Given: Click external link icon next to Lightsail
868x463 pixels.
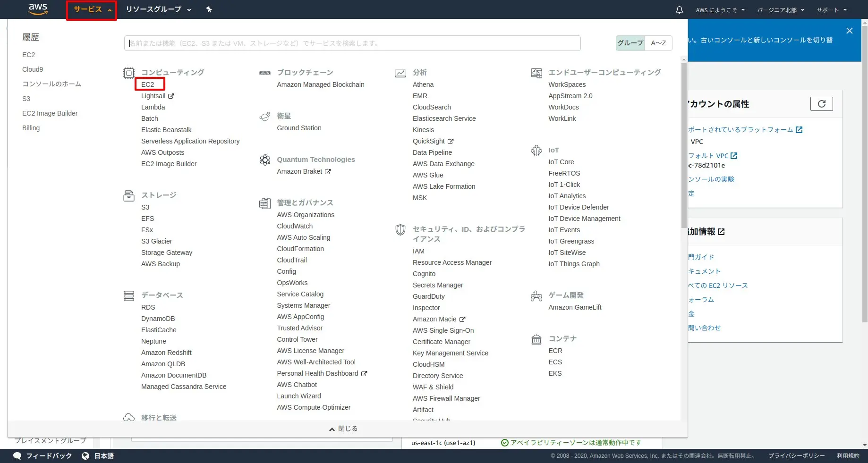Looking at the screenshot, I should (x=171, y=96).
